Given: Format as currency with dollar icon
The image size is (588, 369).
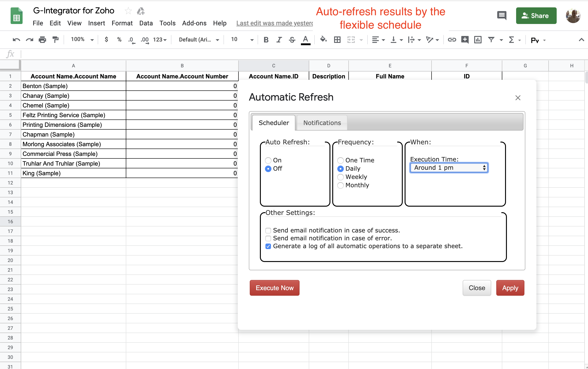Looking at the screenshot, I should point(106,39).
